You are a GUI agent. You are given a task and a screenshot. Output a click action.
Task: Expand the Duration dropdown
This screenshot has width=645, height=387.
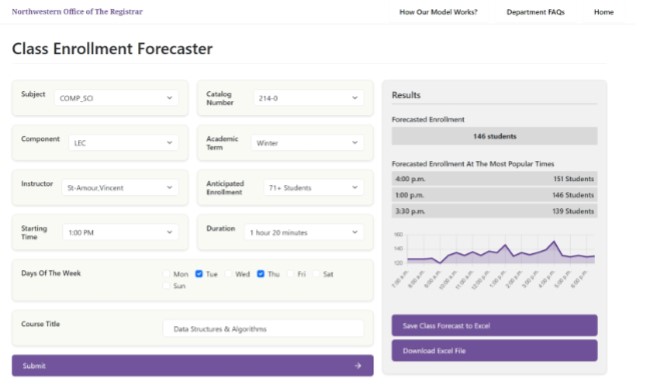(304, 232)
